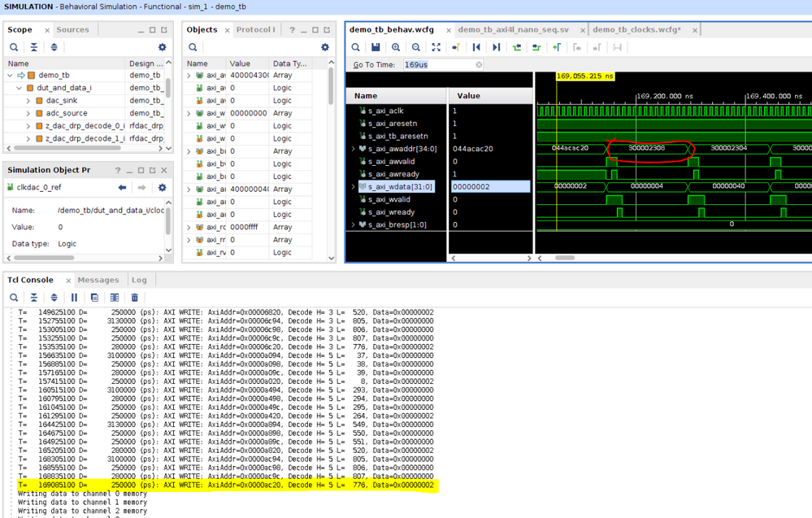812x518 pixels.
Task: Open the demo_tb_axi4l_nano_seq.sv tab
Action: (x=514, y=30)
